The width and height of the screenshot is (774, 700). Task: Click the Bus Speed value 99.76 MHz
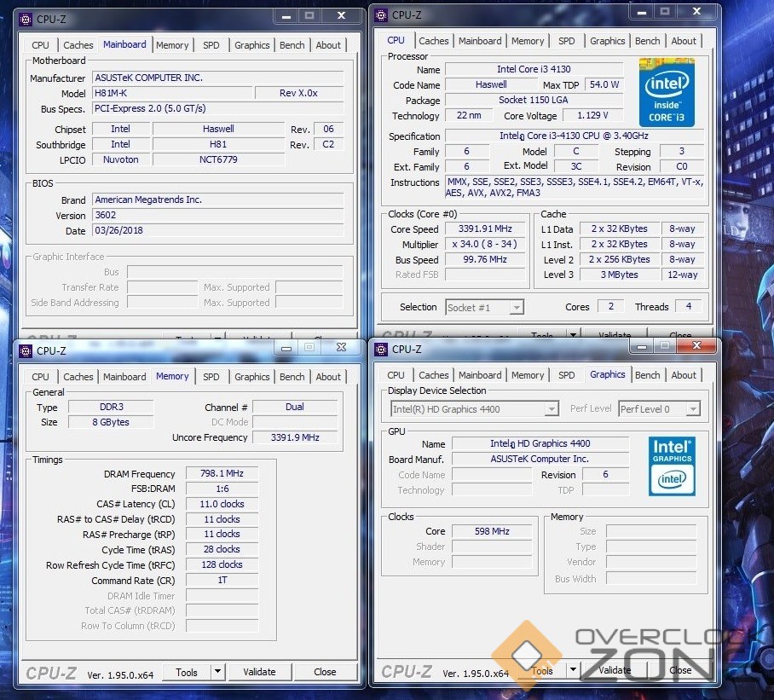[x=485, y=259]
